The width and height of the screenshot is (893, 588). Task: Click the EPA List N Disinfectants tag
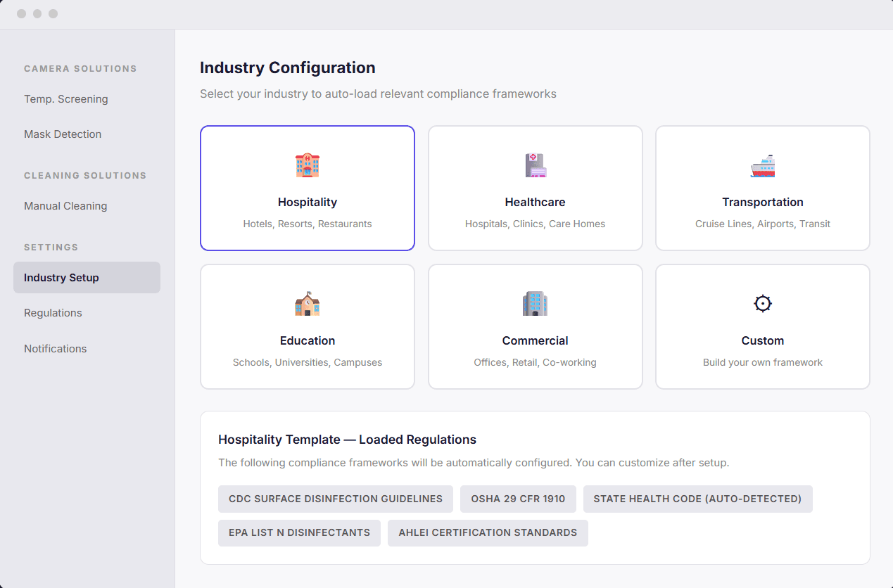coord(299,532)
